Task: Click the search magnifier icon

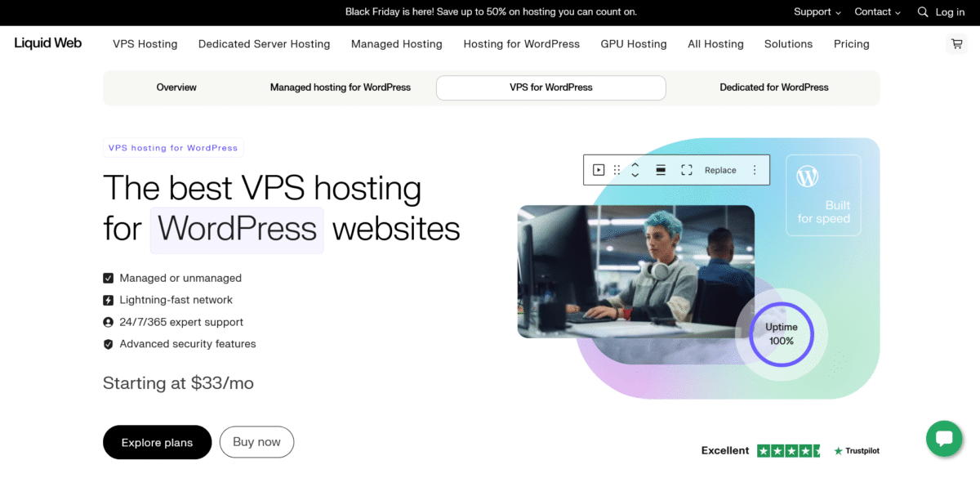Action: [923, 12]
